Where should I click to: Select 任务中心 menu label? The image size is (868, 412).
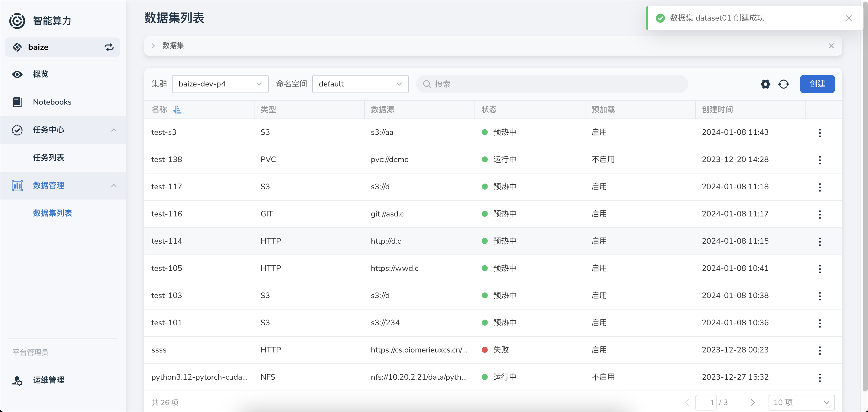[x=49, y=130]
